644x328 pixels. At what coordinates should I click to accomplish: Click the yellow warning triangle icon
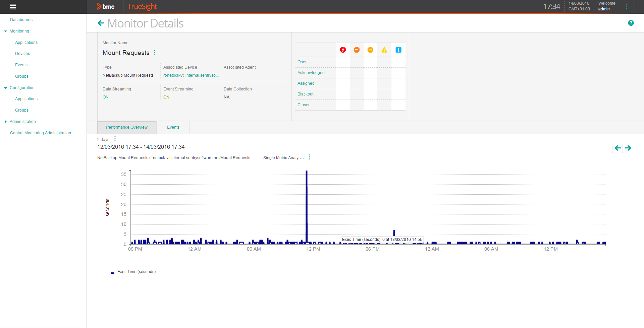(x=384, y=50)
